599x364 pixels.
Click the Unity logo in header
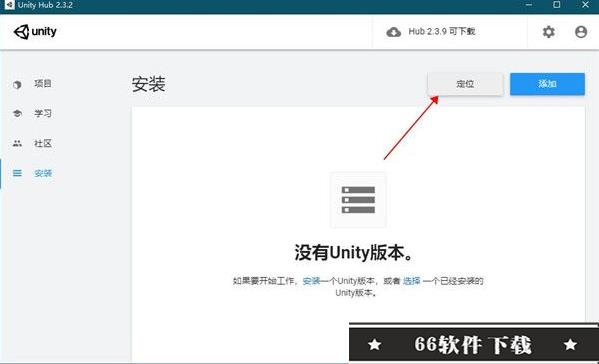click(x=35, y=32)
